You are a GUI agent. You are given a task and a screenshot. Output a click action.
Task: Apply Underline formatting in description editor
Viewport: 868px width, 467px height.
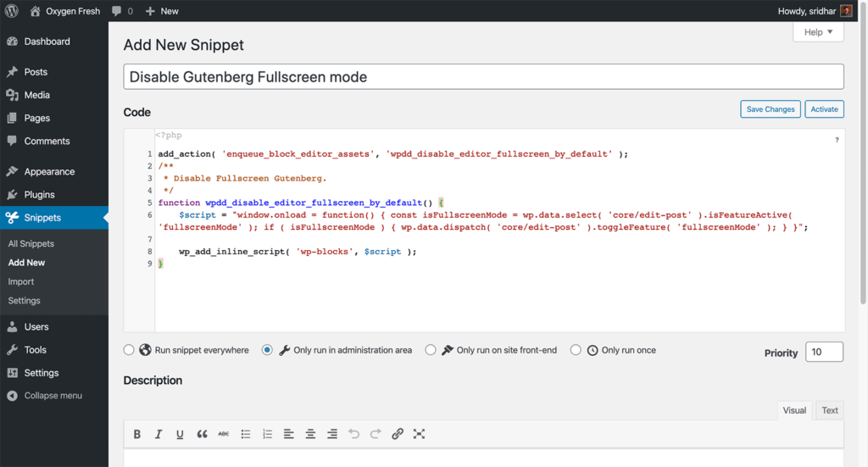click(180, 434)
